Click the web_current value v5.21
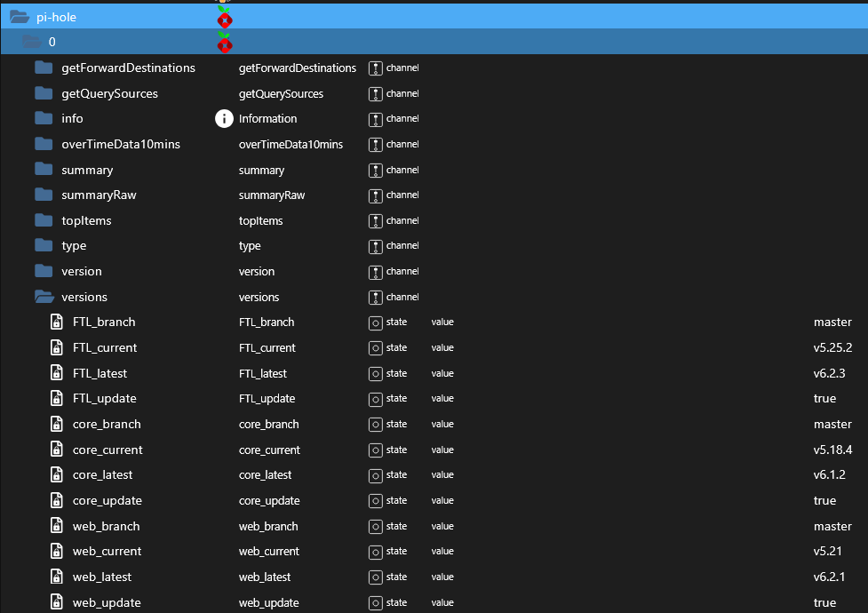The width and height of the screenshot is (868, 613). (828, 551)
